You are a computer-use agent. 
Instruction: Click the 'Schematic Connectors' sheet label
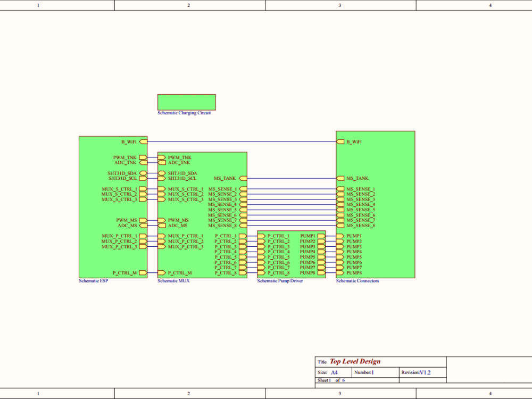pos(358,281)
